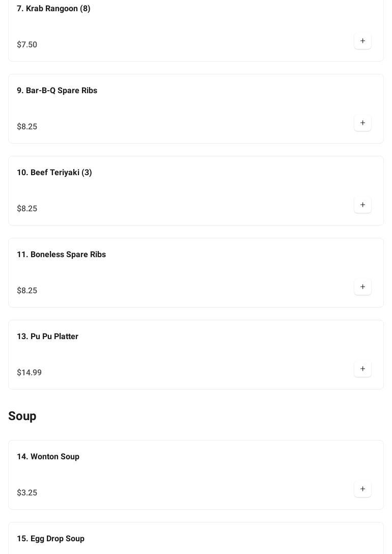Open the Krab Rangoon (8) item title
This screenshot has width=392, height=554.
click(x=53, y=9)
